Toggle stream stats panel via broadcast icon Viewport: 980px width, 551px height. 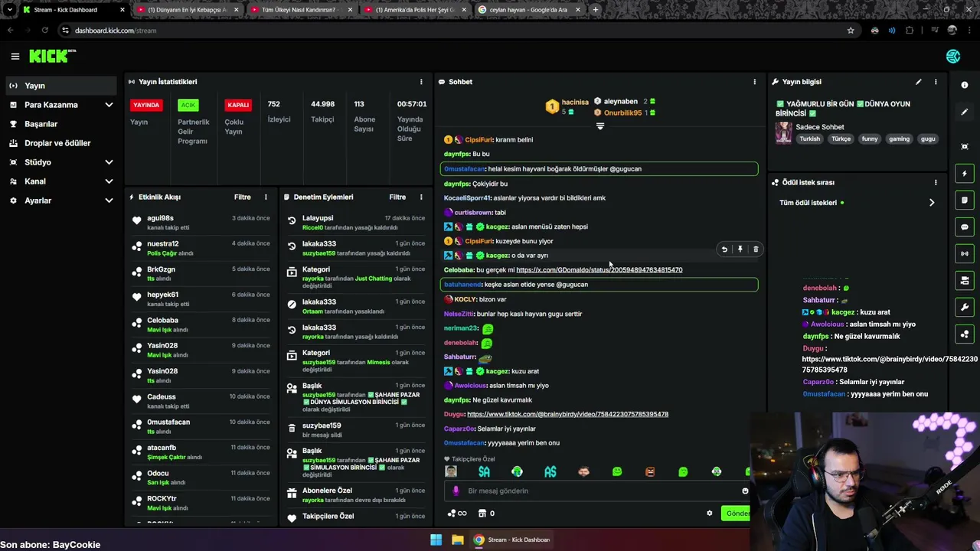(x=965, y=253)
